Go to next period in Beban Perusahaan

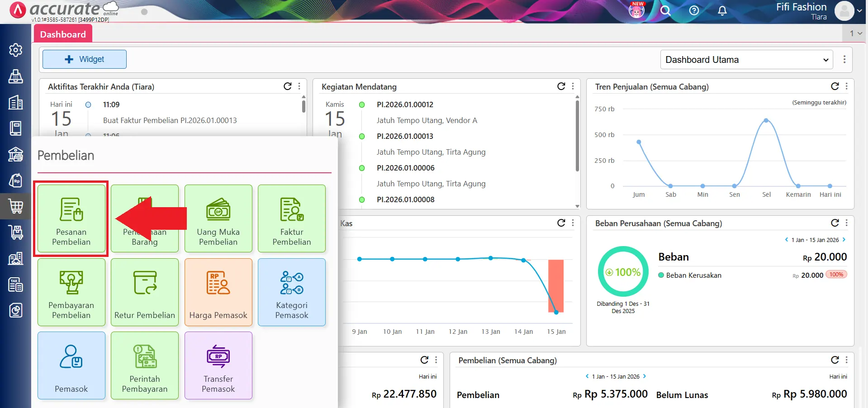tap(844, 240)
